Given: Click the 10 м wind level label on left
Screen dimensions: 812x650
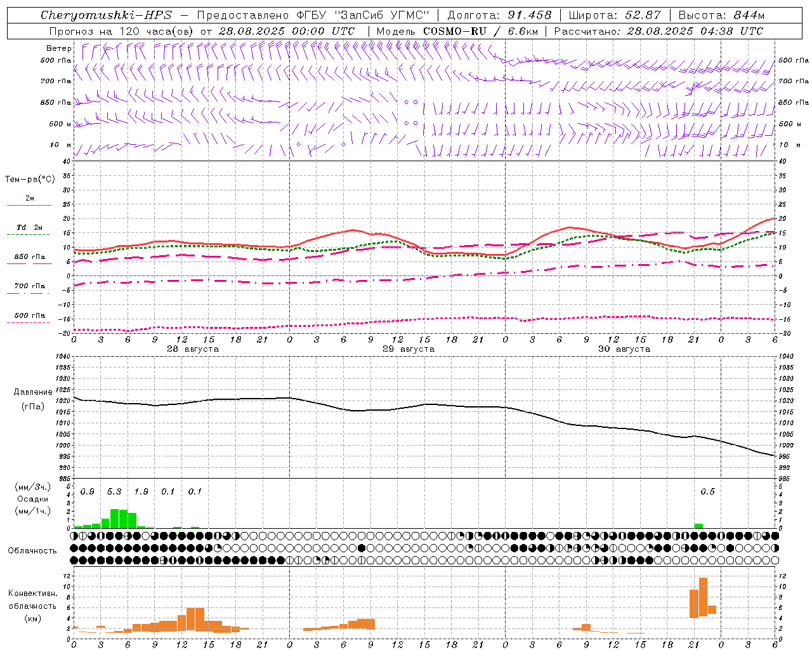Looking at the screenshot, I should 60,145.
